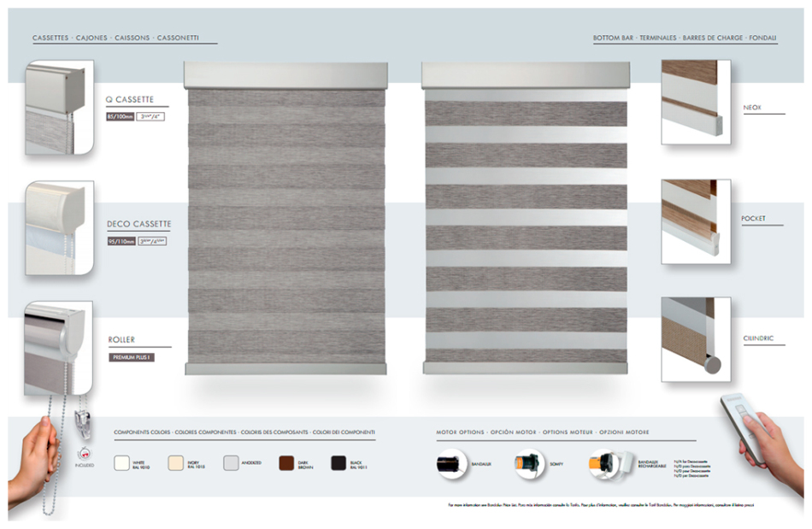This screenshot has width=812, height=529.
Task: Open the Pocket bottom bar thumbnail
Action: [696, 221]
